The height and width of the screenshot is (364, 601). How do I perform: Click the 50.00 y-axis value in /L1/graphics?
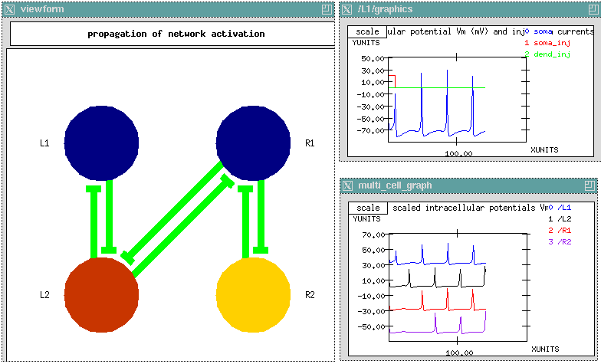(x=373, y=59)
